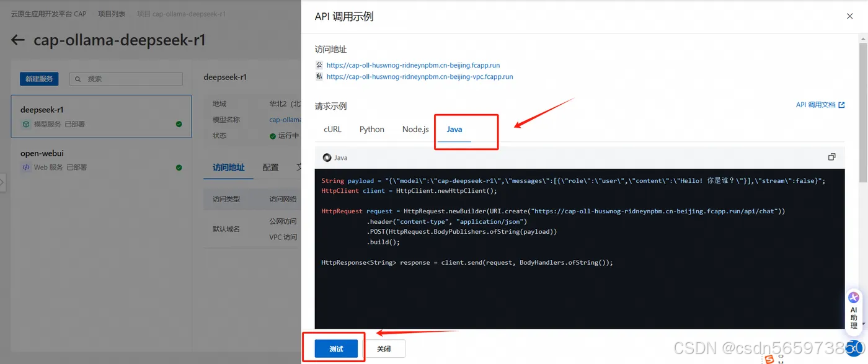
Task: Copy the Java code with the copy icon
Action: (832, 158)
